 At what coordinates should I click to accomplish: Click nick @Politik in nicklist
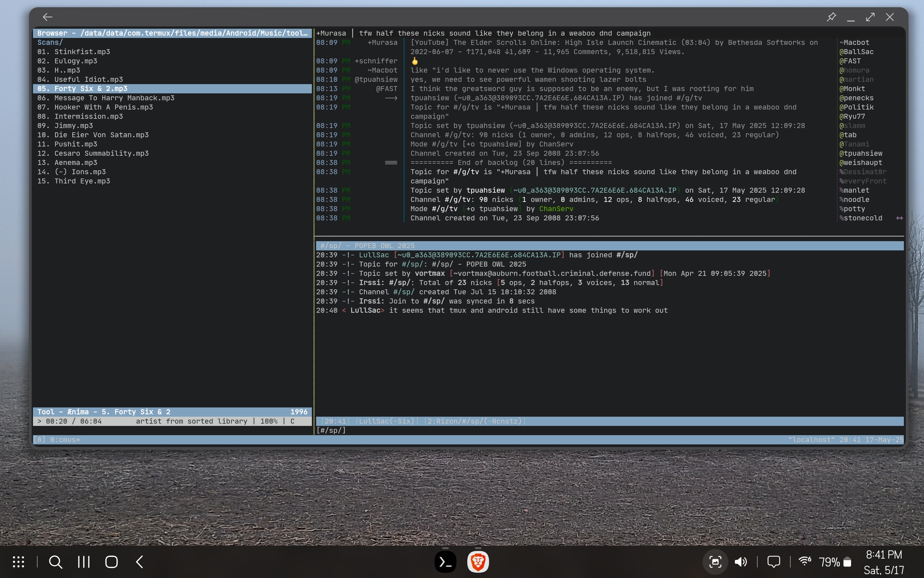point(856,107)
